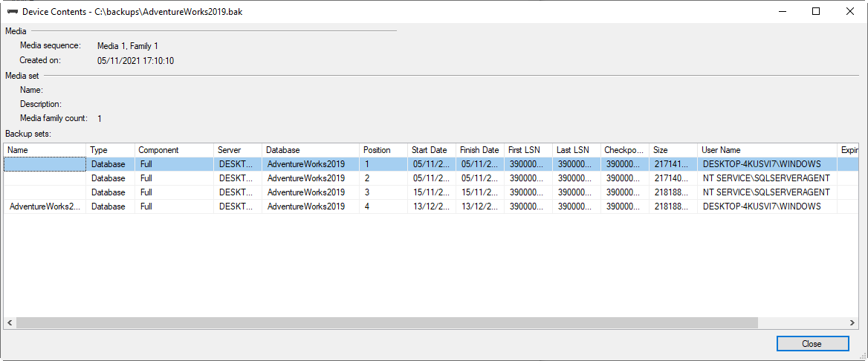Click the horizontal scrollbar right arrow
Image resolution: width=868 pixels, height=361 pixels.
point(853,322)
